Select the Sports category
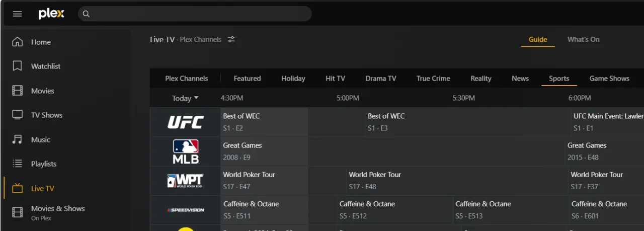The height and width of the screenshot is (231, 644). (559, 78)
